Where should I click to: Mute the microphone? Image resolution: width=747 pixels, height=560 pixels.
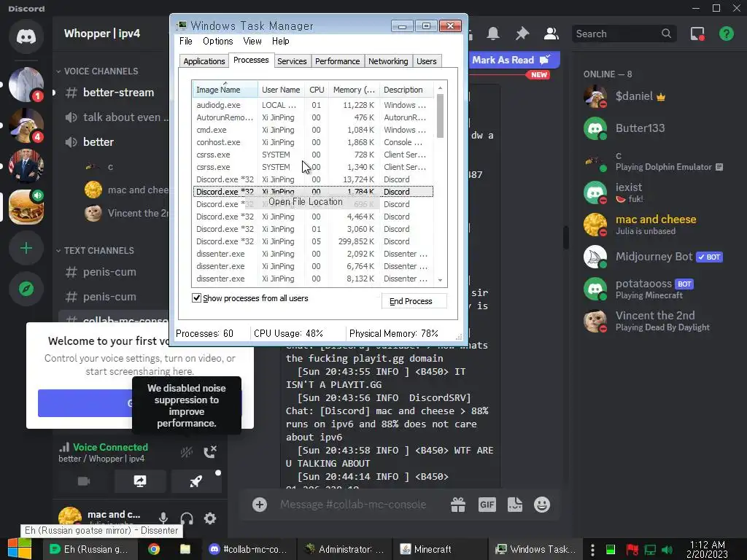(x=163, y=518)
